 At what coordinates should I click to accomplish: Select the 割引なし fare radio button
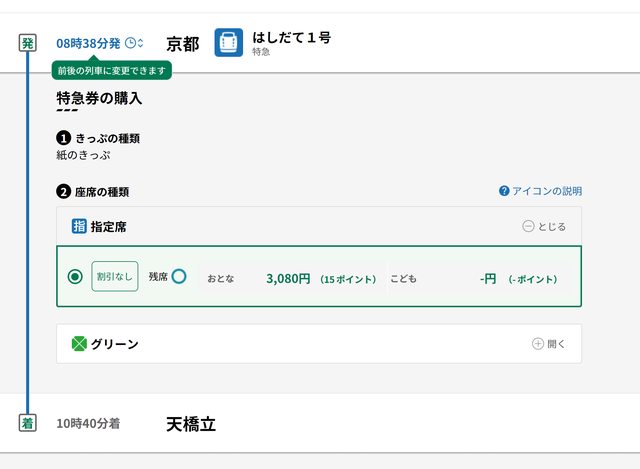[75, 277]
